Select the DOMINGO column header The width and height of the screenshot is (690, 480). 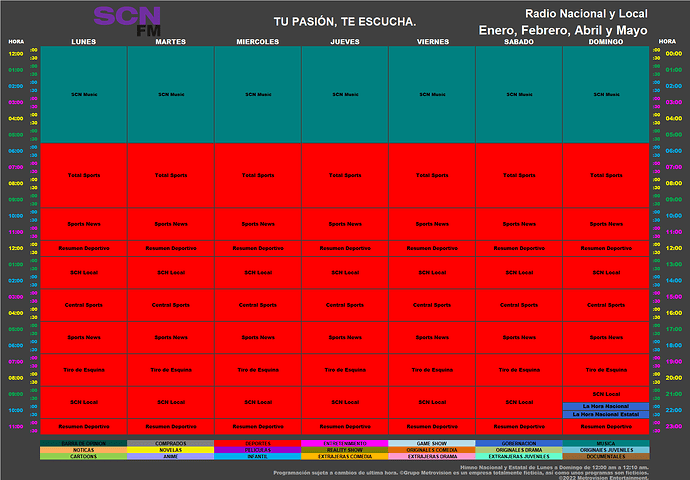pyautogui.click(x=606, y=42)
